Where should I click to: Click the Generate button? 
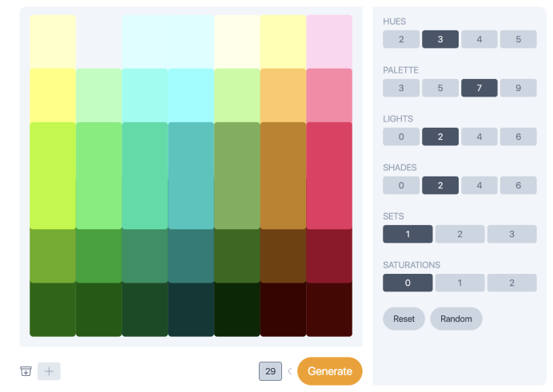pos(330,371)
